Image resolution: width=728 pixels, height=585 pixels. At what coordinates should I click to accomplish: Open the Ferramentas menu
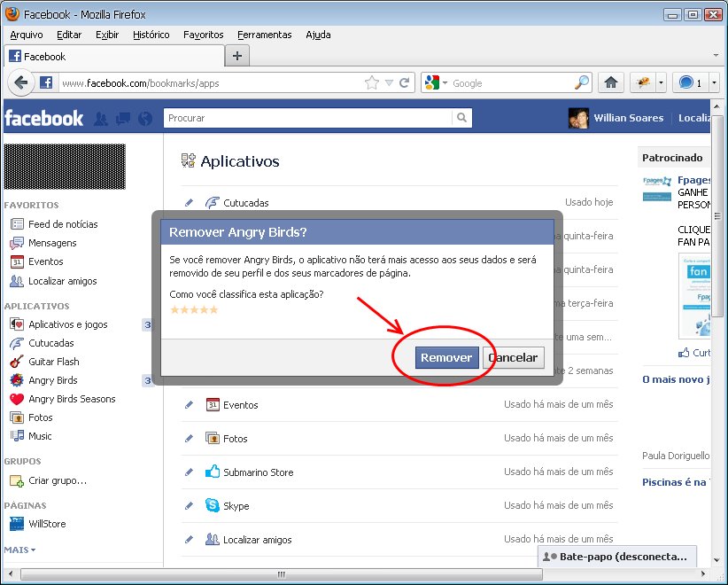point(264,35)
